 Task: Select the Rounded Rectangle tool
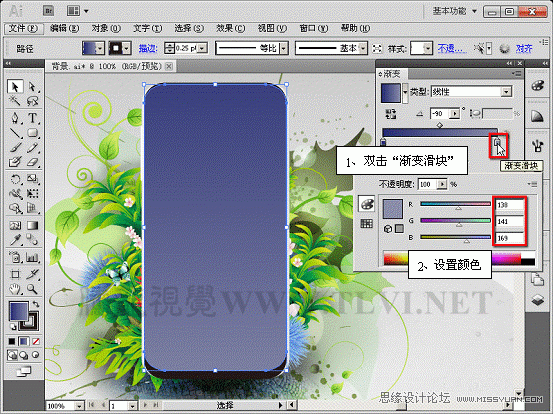point(32,133)
